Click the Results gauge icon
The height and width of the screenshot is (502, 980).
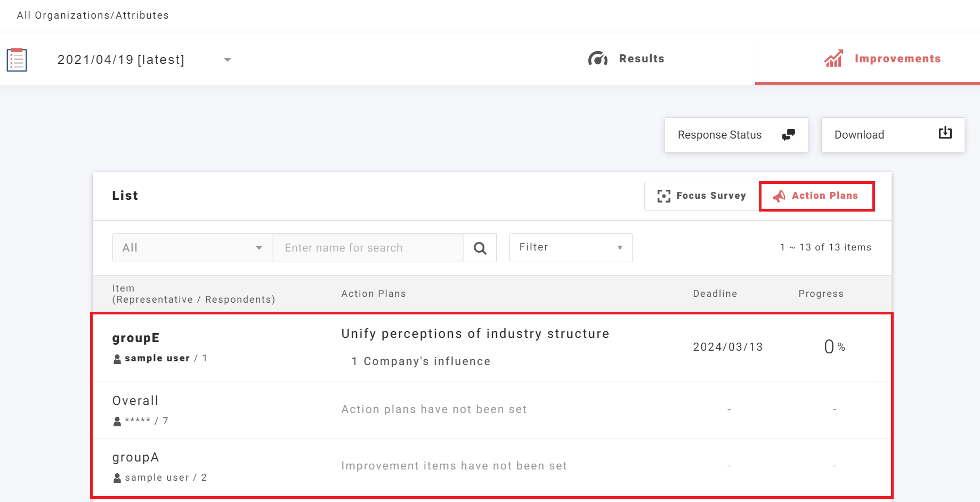(597, 59)
